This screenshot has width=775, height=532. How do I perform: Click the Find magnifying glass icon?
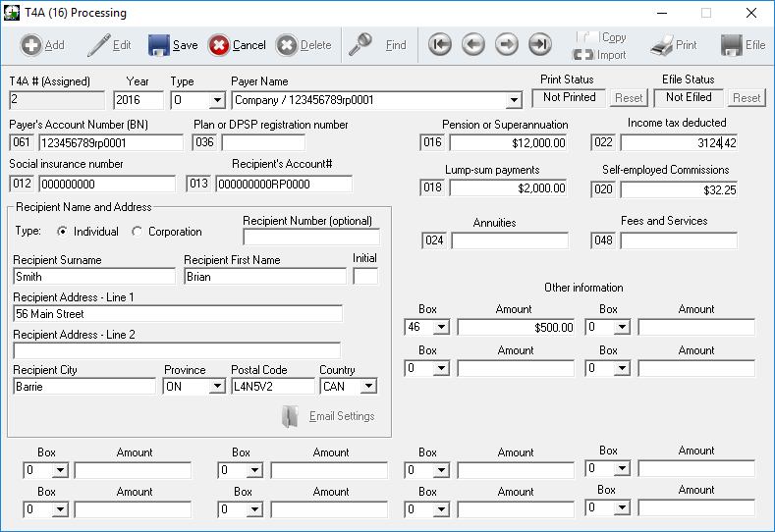pyautogui.click(x=360, y=44)
